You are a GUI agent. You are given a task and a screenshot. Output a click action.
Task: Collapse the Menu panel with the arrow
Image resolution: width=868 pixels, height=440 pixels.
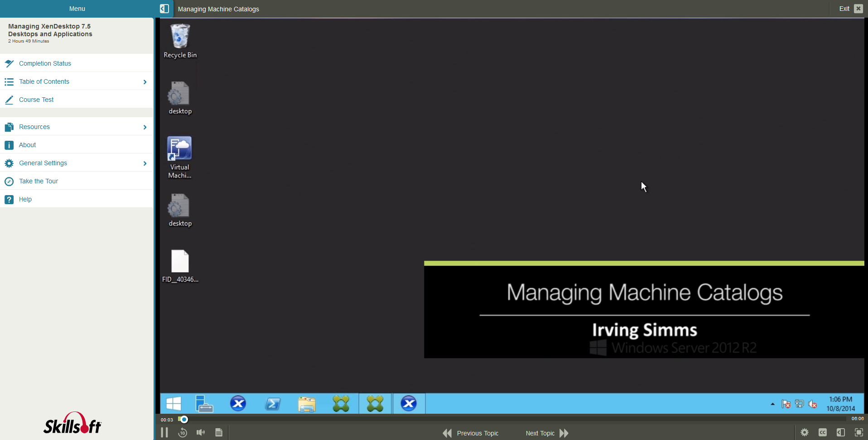164,9
